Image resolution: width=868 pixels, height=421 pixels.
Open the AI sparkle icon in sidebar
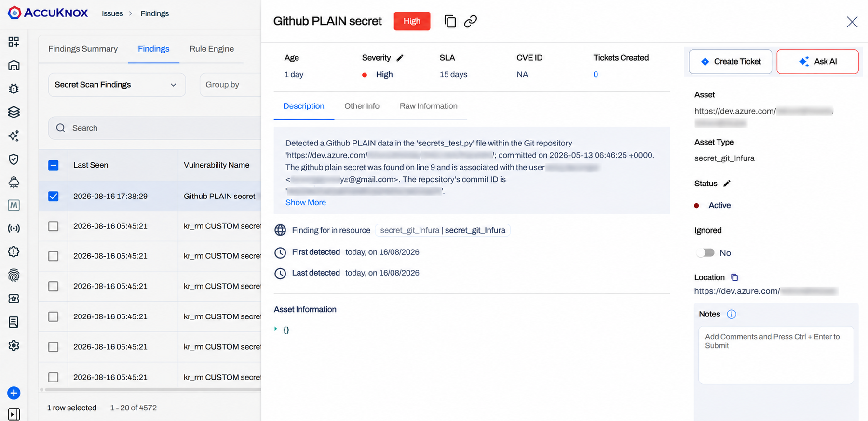pyautogui.click(x=14, y=135)
